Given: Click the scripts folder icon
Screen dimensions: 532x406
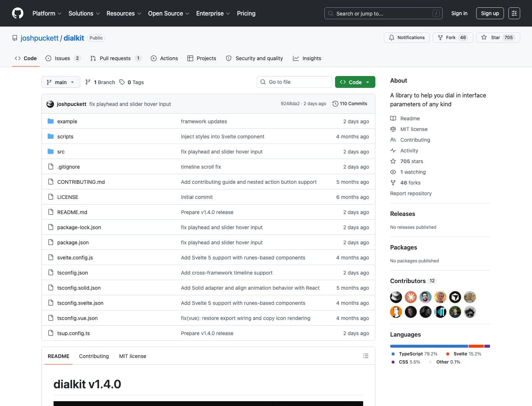Looking at the screenshot, I should pyautogui.click(x=51, y=136).
